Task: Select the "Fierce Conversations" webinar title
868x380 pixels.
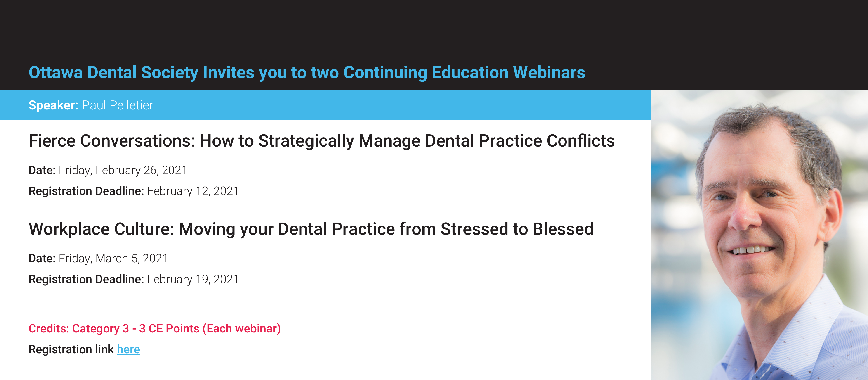Action: (321, 141)
